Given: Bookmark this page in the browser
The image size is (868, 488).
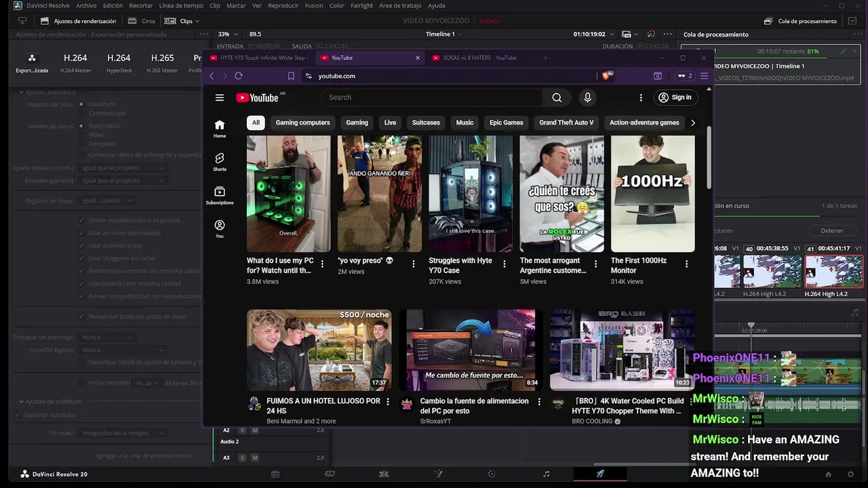Looking at the screenshot, I should tap(291, 76).
